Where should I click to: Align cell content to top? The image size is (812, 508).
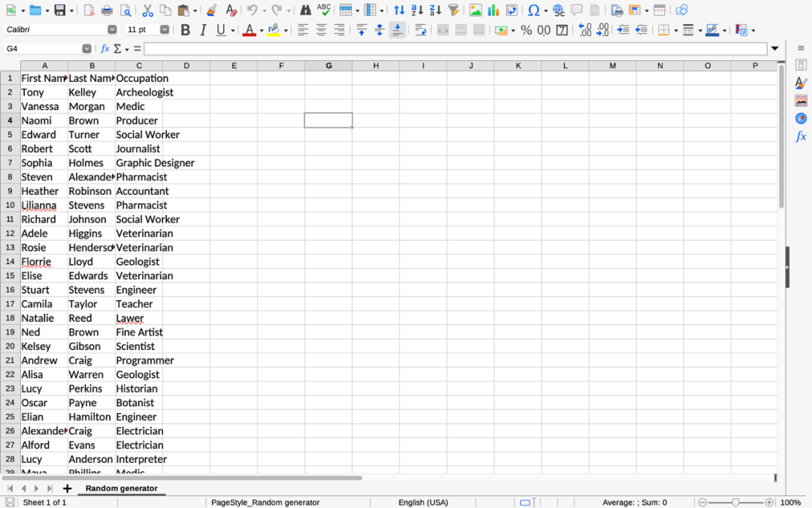pos(362,30)
